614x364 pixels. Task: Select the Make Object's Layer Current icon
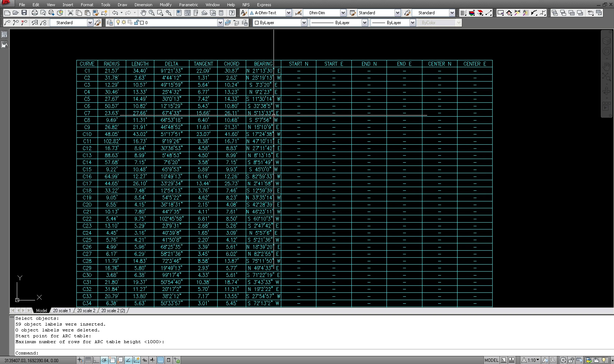[x=227, y=23]
